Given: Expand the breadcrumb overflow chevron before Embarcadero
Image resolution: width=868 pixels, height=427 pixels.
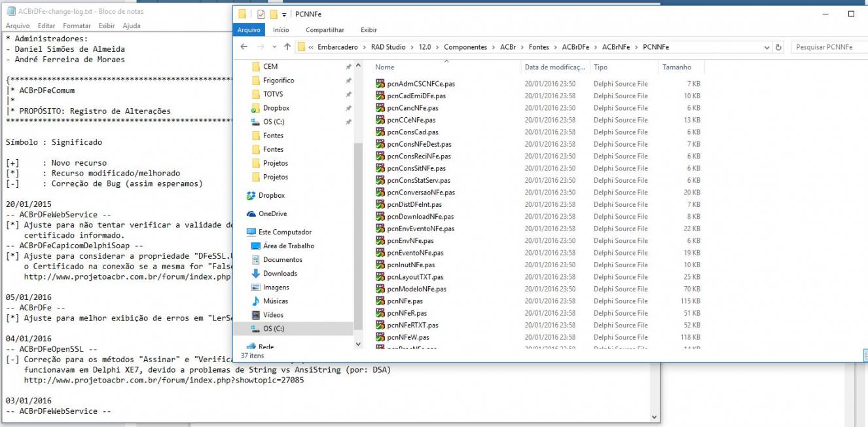Looking at the screenshot, I should (312, 47).
